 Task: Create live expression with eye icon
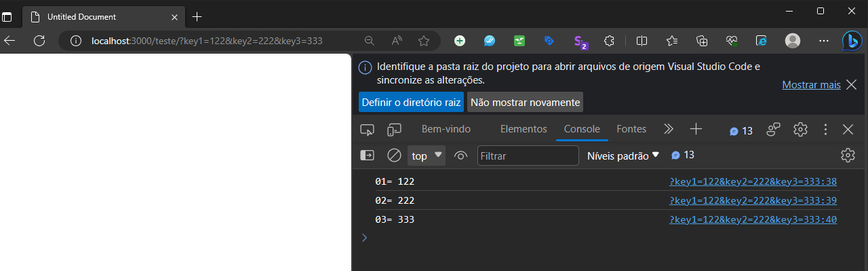461,156
